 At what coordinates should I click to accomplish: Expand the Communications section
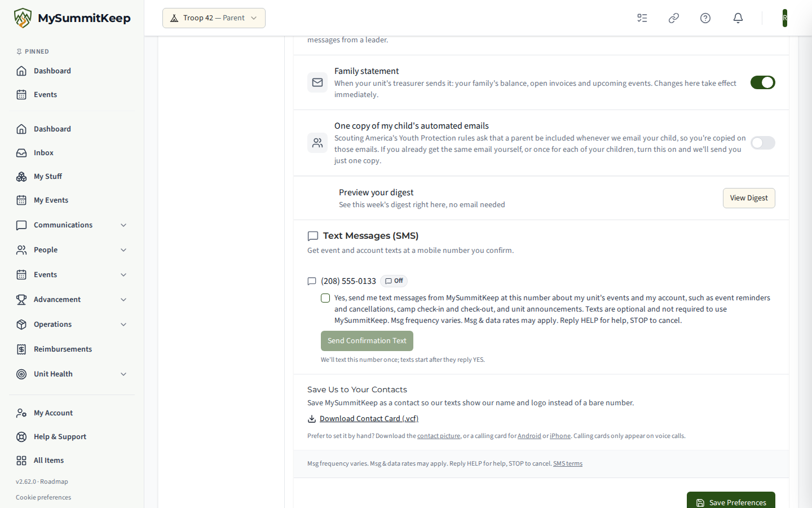(x=72, y=225)
